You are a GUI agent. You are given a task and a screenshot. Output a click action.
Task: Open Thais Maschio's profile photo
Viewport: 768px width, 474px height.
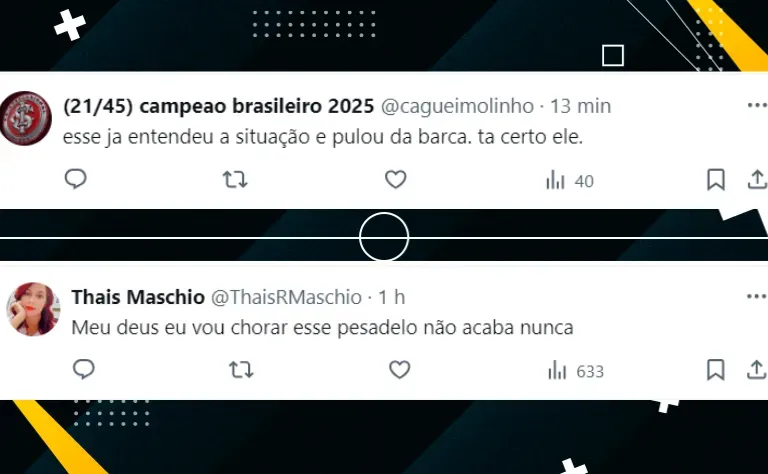pos(33,309)
